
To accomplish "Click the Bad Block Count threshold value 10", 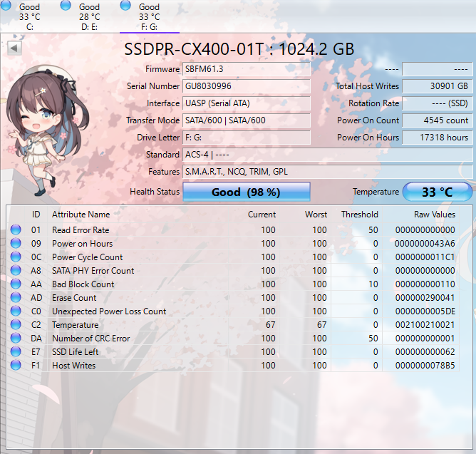I will 373,284.
